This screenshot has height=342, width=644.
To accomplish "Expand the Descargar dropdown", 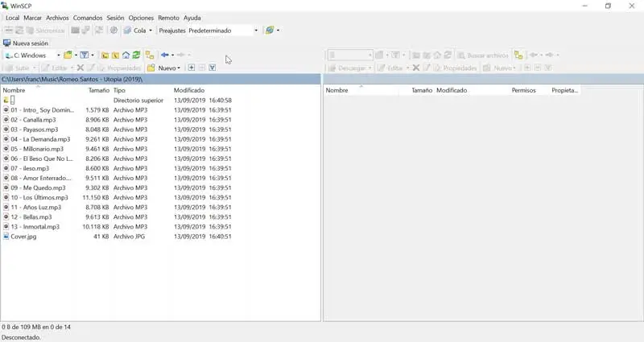I will click(x=370, y=68).
